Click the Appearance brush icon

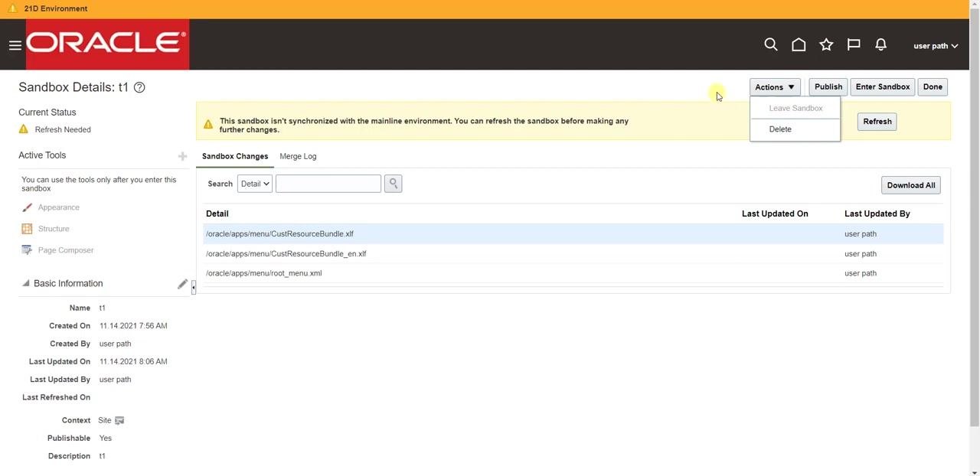(x=27, y=207)
